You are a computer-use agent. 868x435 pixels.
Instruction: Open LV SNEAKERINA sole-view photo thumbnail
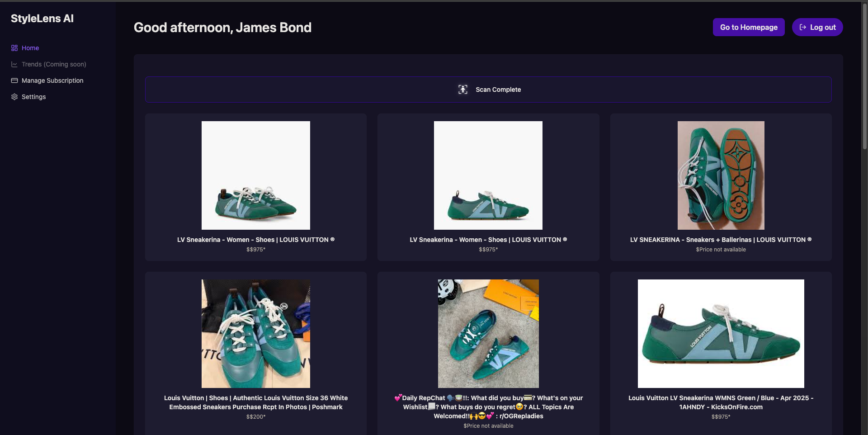pos(721,175)
